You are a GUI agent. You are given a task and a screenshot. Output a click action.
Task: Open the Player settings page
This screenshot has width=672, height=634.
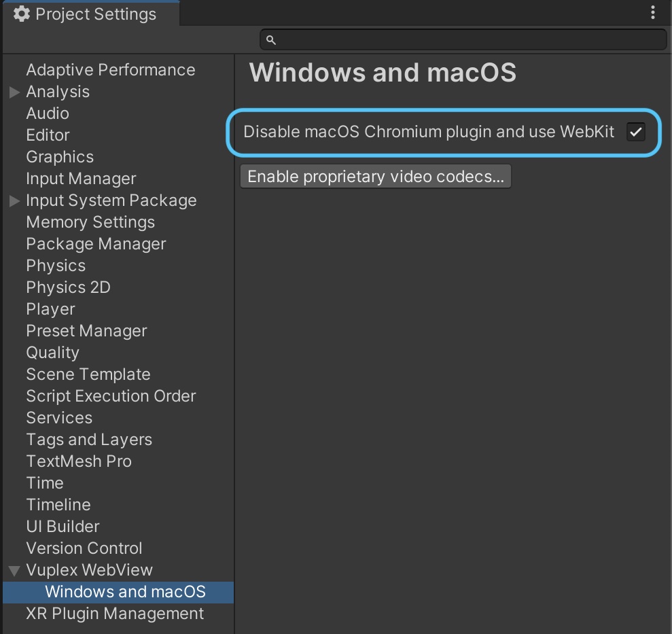tap(50, 309)
